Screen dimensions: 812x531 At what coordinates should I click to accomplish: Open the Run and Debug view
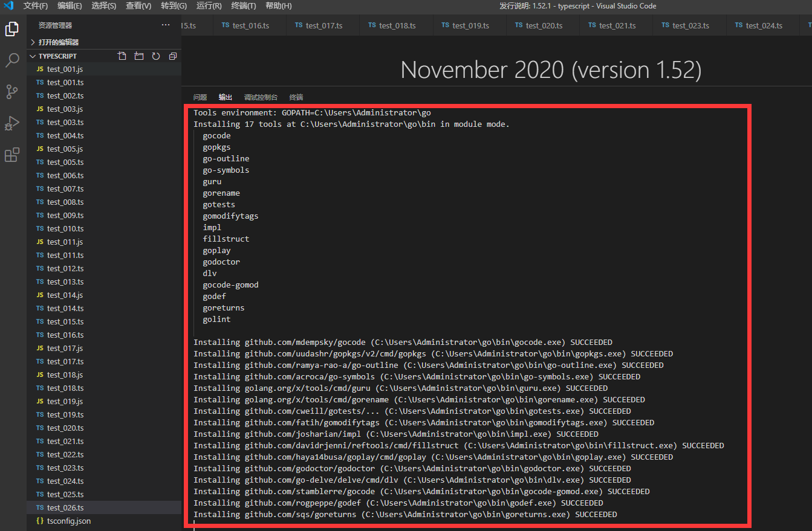click(12, 123)
